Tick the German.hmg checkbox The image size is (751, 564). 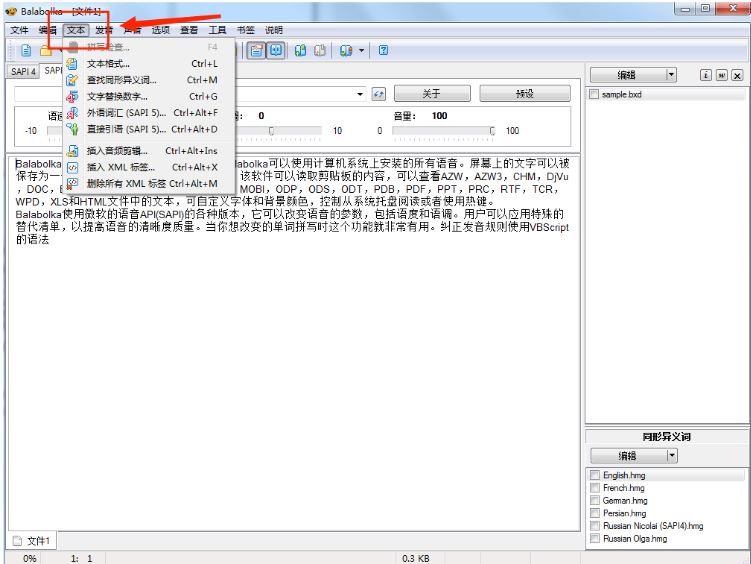pos(595,500)
